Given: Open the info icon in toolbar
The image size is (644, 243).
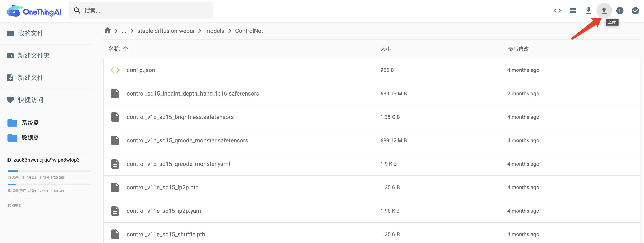Looking at the screenshot, I should coord(619,11).
